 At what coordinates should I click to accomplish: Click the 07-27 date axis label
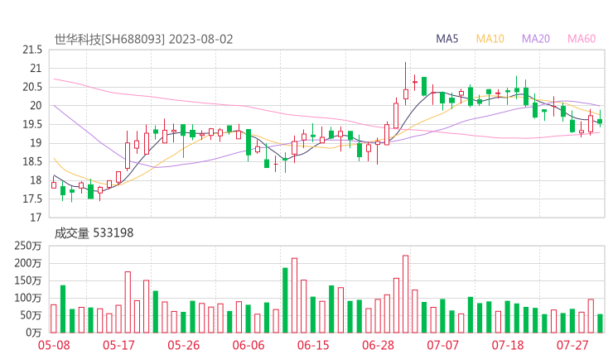(x=572, y=345)
